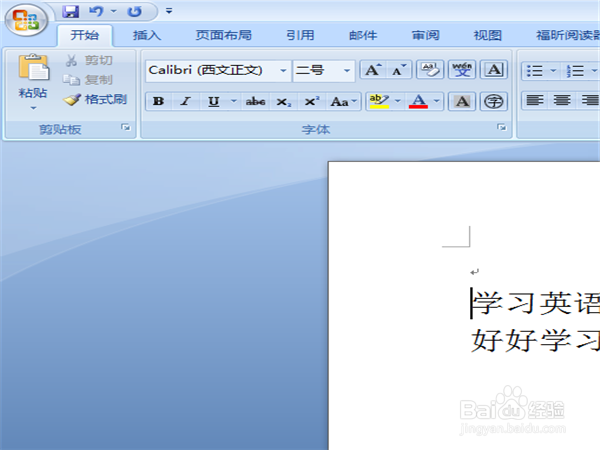Expand the font name dropdown arrow

283,70
